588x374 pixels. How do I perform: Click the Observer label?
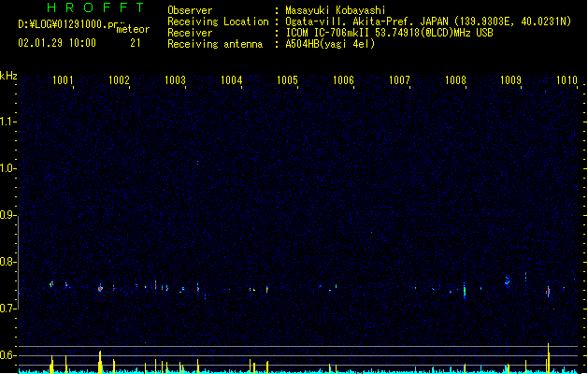point(190,10)
